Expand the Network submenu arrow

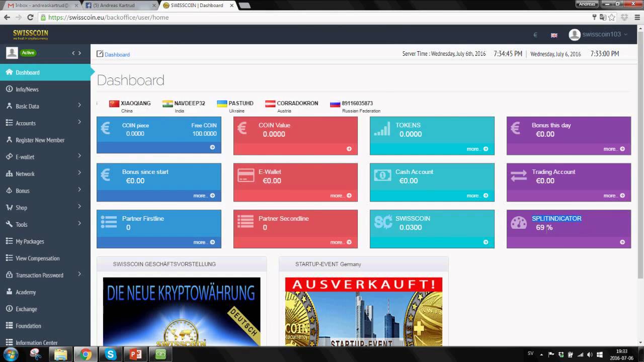click(x=79, y=173)
